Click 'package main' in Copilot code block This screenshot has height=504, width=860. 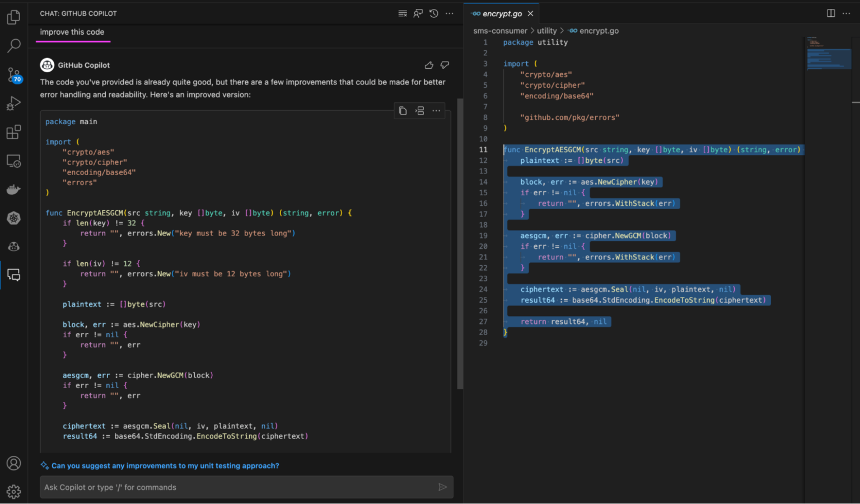pyautogui.click(x=71, y=121)
